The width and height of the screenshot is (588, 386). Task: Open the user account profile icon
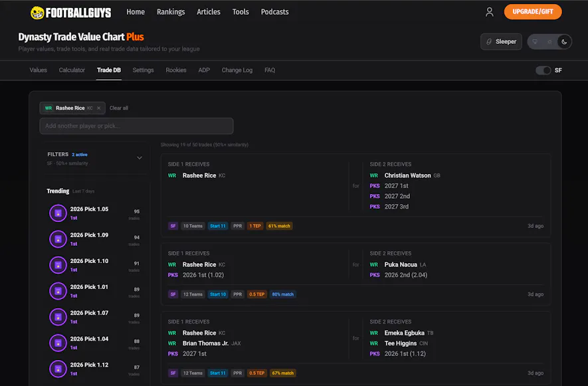point(490,12)
